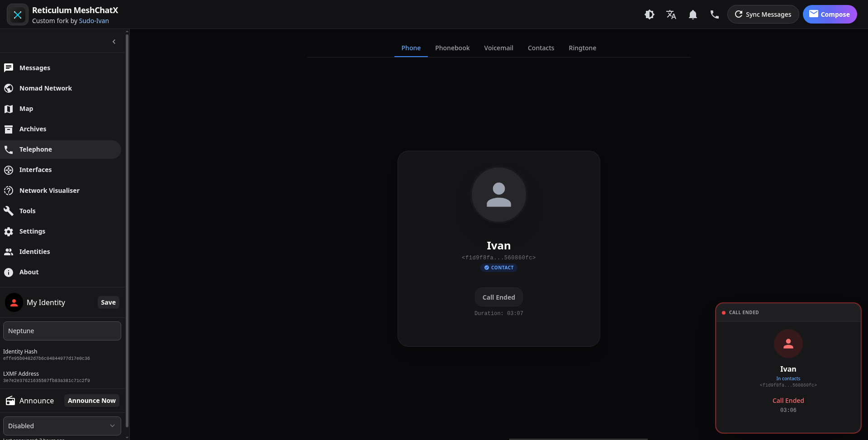Open the Tools wrench item
868x440 pixels.
click(27, 211)
